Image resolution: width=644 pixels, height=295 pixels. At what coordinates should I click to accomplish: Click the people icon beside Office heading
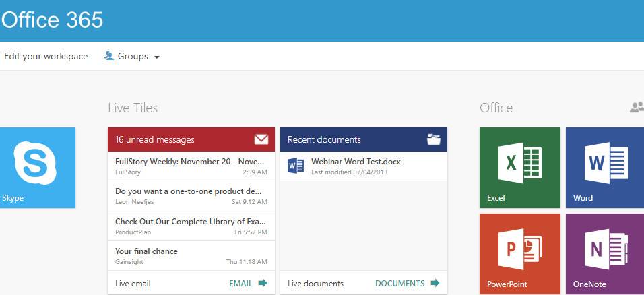click(x=637, y=108)
